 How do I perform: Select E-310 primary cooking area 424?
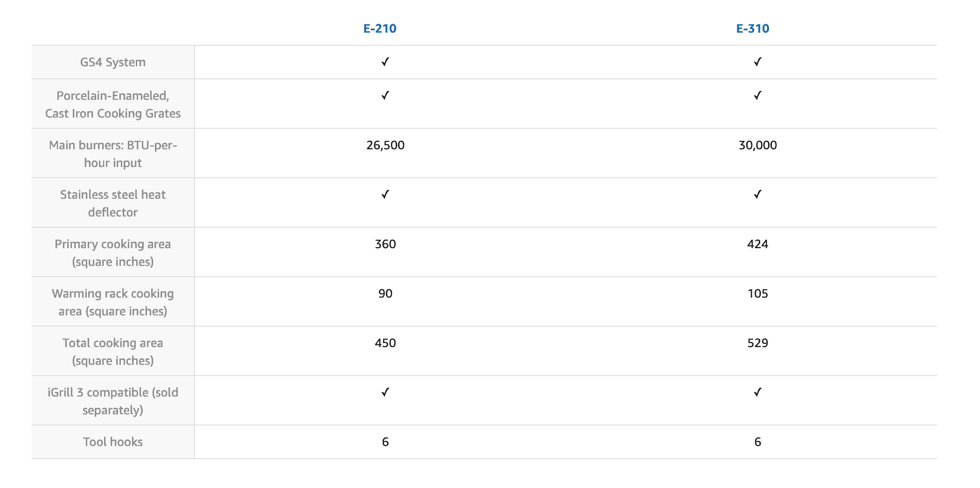[758, 244]
